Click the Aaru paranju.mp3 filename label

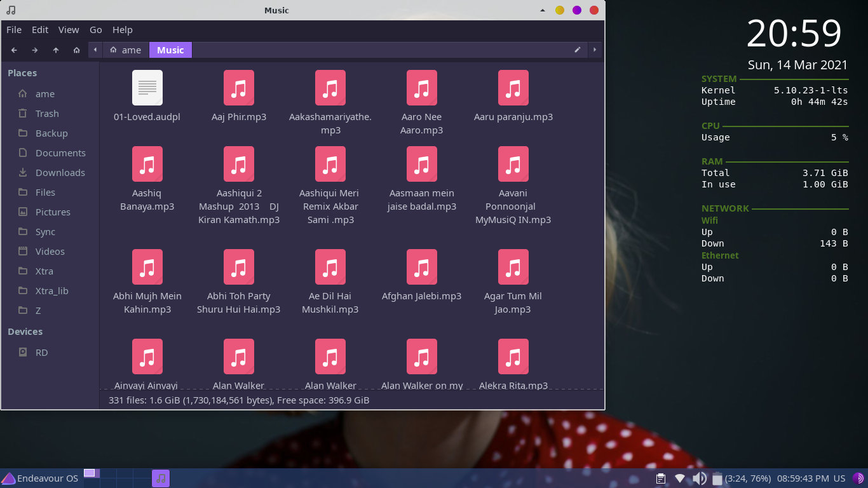coord(513,117)
